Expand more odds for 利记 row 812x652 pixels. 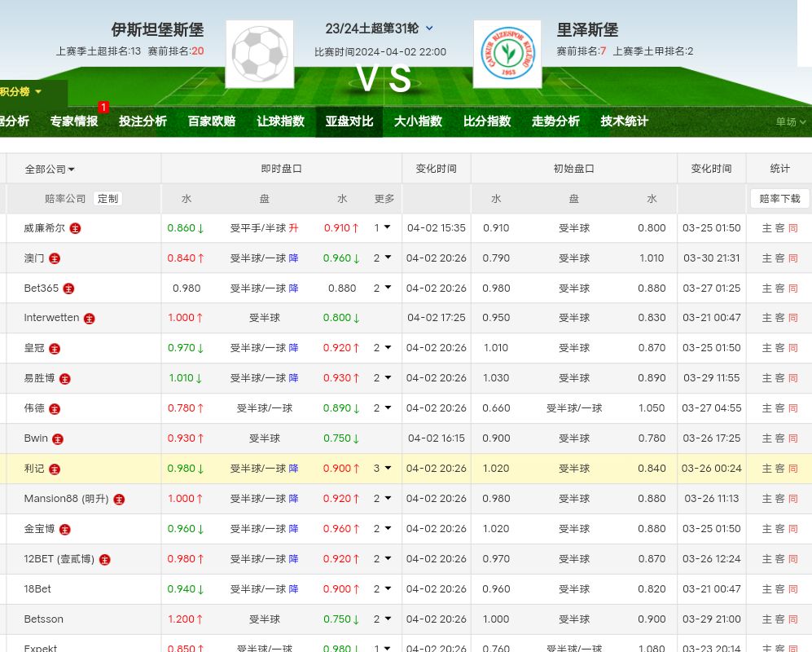click(x=383, y=469)
